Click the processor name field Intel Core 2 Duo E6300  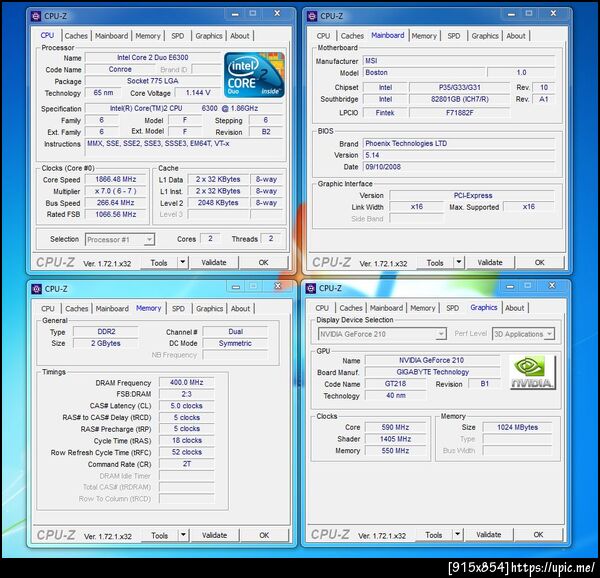coord(153,57)
